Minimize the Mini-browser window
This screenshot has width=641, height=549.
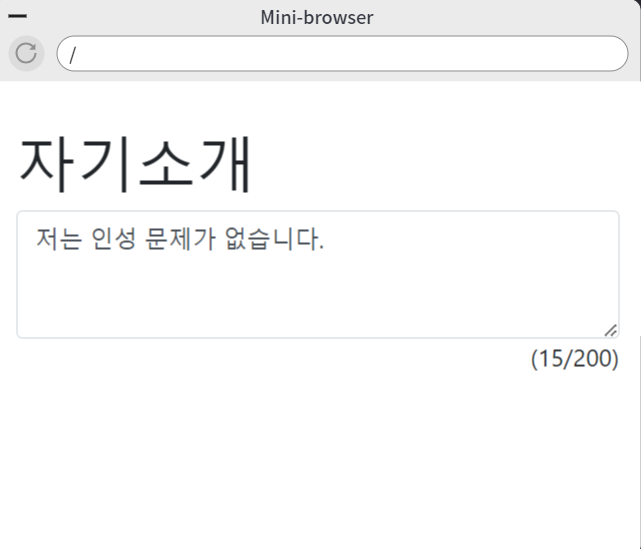tap(18, 16)
